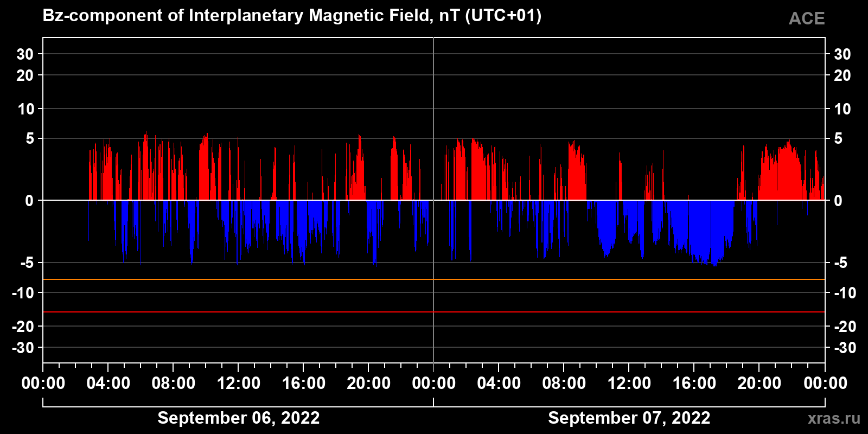Click the "16:00" tick label on September 07
Viewport: 868px width, 434px height.
694,383
